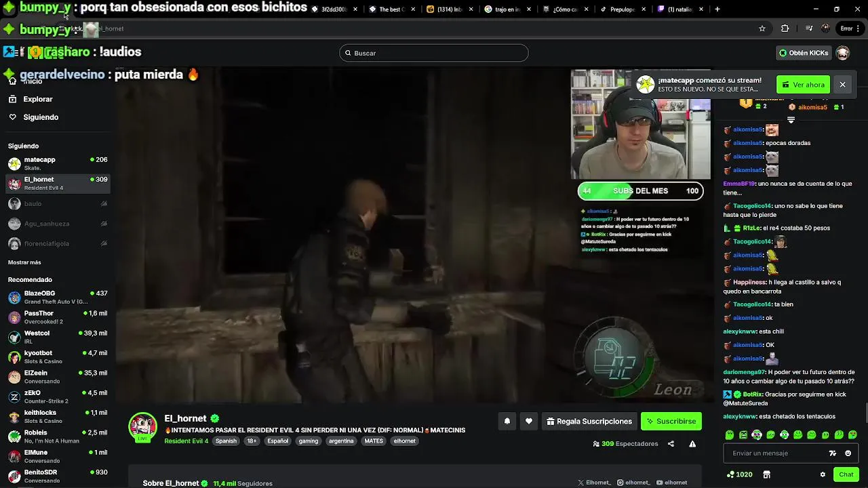Click Regala Suscripciones button
The image size is (868, 488).
pos(589,421)
